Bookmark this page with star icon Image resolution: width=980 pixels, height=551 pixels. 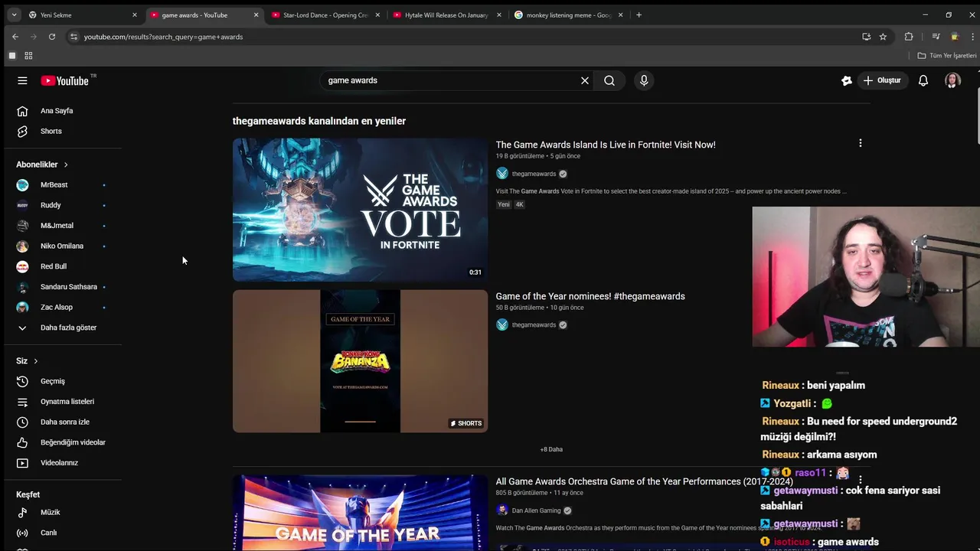pyautogui.click(x=883, y=37)
